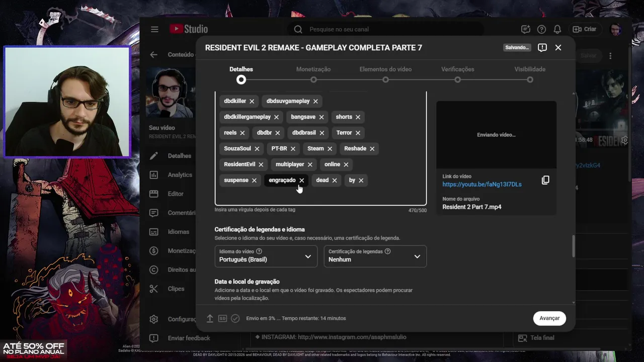
Task: Open the three-dot menu behind dialog
Action: (610, 56)
